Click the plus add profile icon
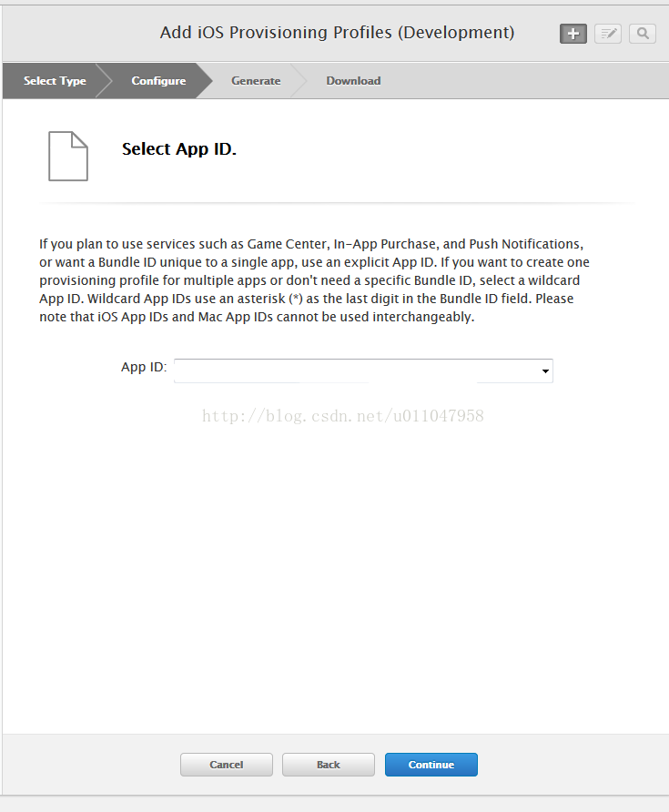This screenshot has height=812, width=669. coord(573,34)
